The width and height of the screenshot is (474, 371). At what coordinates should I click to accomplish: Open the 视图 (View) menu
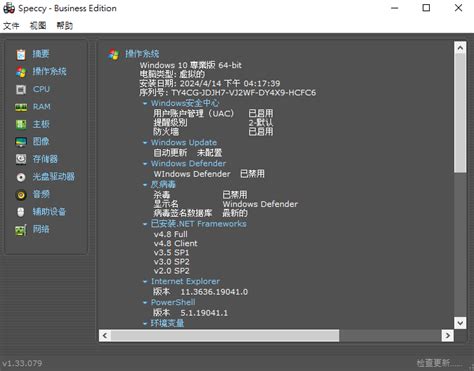pyautogui.click(x=38, y=26)
